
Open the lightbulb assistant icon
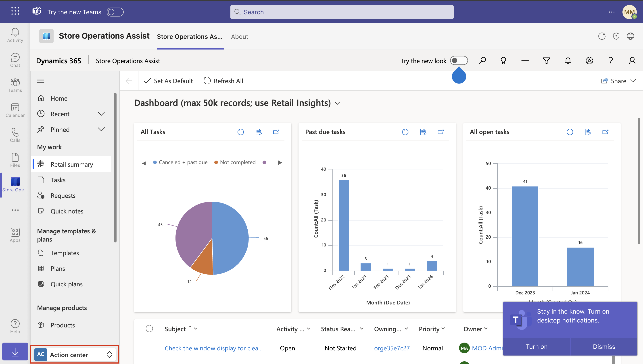click(x=503, y=61)
